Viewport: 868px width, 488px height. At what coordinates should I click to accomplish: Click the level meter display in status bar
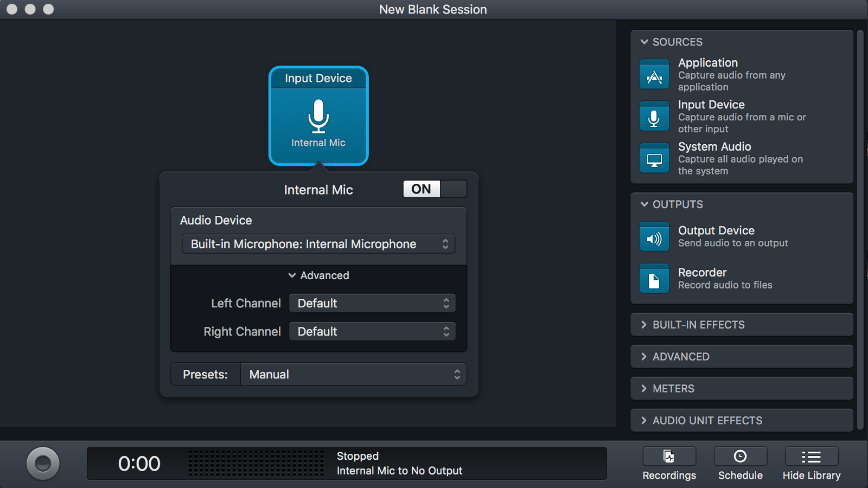pyautogui.click(x=256, y=464)
